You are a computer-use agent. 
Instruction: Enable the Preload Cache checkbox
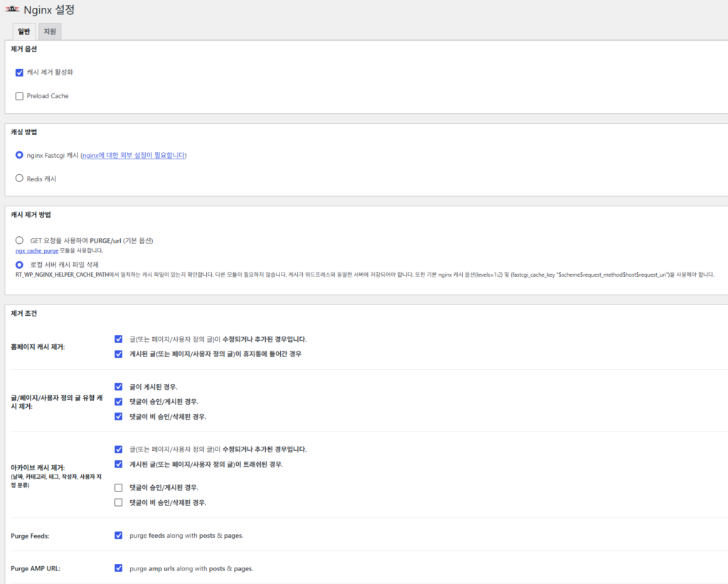pos(19,96)
